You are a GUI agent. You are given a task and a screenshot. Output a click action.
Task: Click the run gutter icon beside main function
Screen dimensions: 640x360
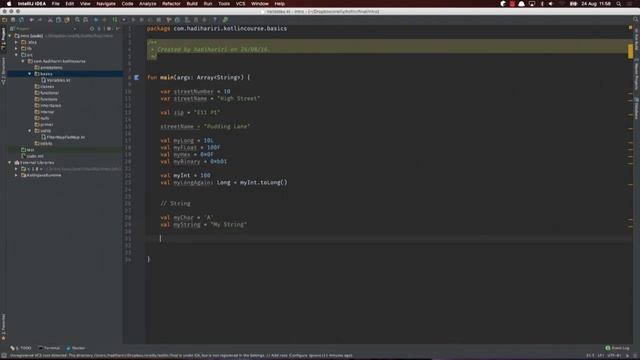point(137,77)
